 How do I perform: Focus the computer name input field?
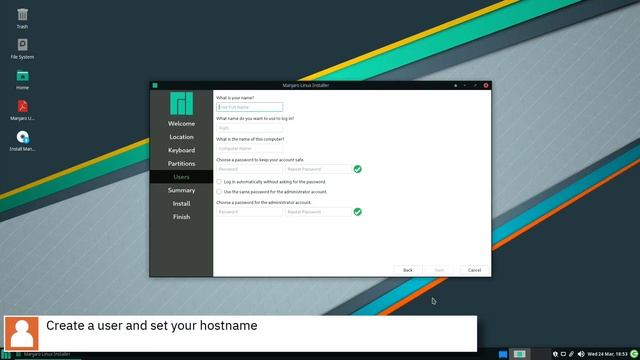pyautogui.click(x=249, y=149)
